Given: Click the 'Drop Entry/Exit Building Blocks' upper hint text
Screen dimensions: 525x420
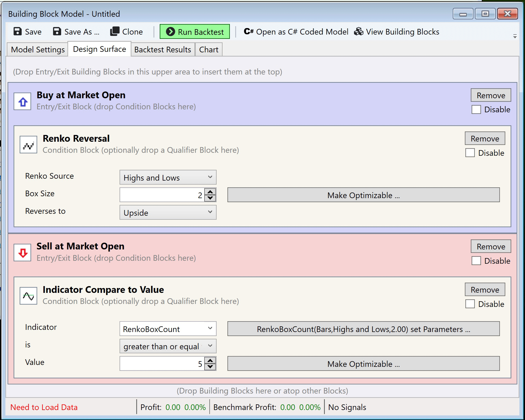Looking at the screenshot, I should [148, 72].
